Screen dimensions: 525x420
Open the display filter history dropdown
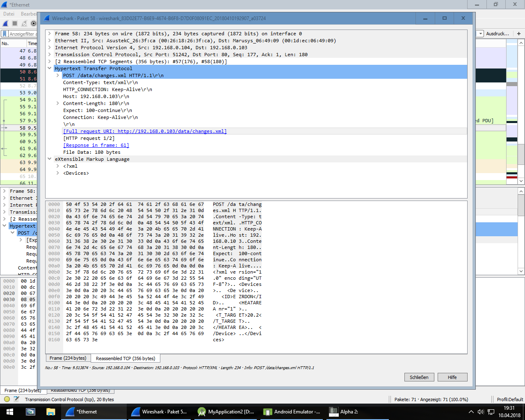tap(480, 34)
